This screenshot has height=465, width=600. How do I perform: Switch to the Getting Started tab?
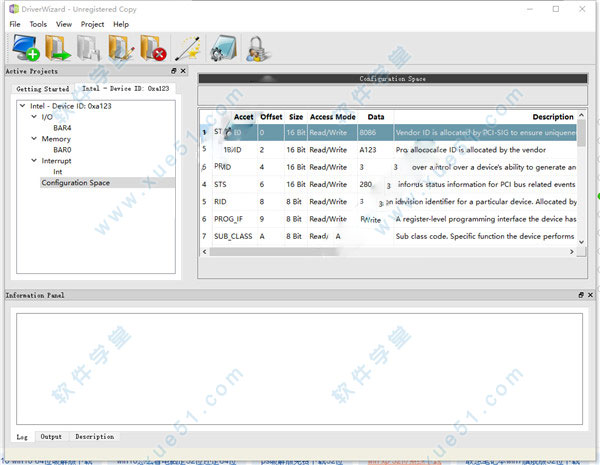[x=43, y=89]
